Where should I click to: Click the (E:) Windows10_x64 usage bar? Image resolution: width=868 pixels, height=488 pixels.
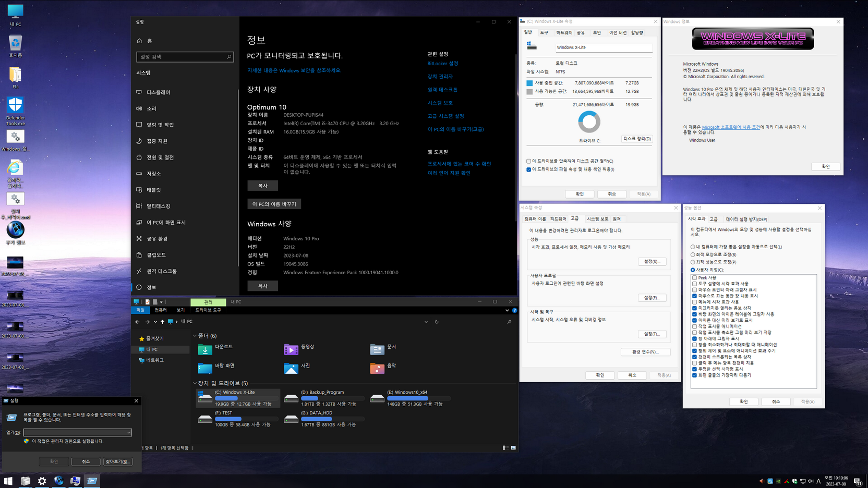point(418,398)
